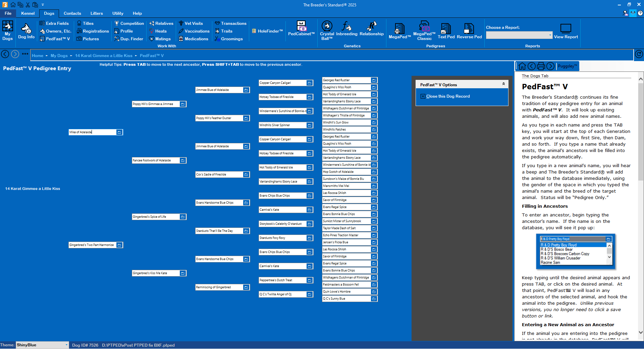Run the Inbreeding calculator
The image size is (644, 349).
[x=346, y=31]
